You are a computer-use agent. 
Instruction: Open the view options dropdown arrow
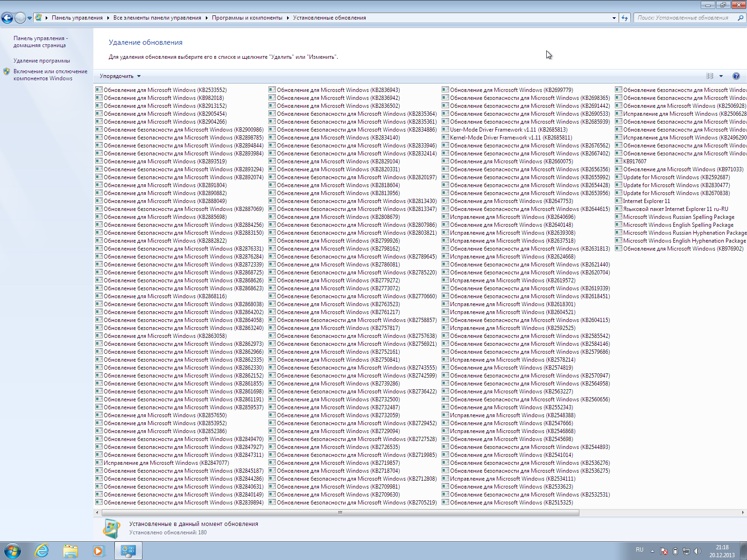(x=721, y=76)
